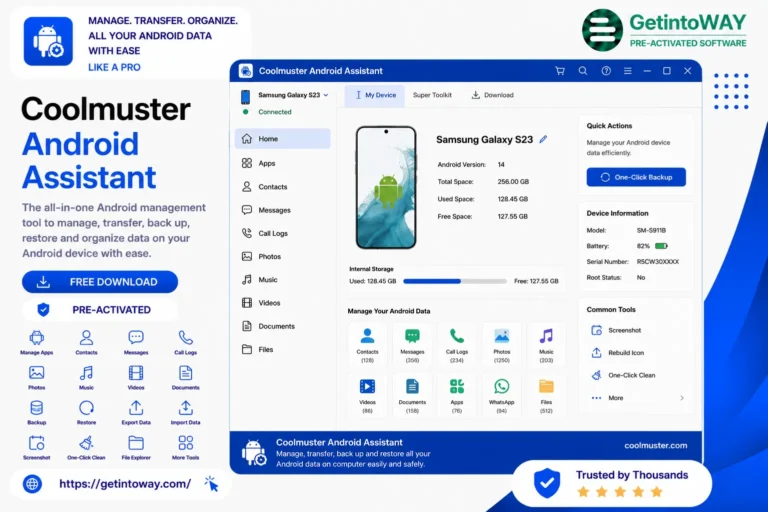
Task: Select Videos in the sidebar
Action: (x=283, y=303)
